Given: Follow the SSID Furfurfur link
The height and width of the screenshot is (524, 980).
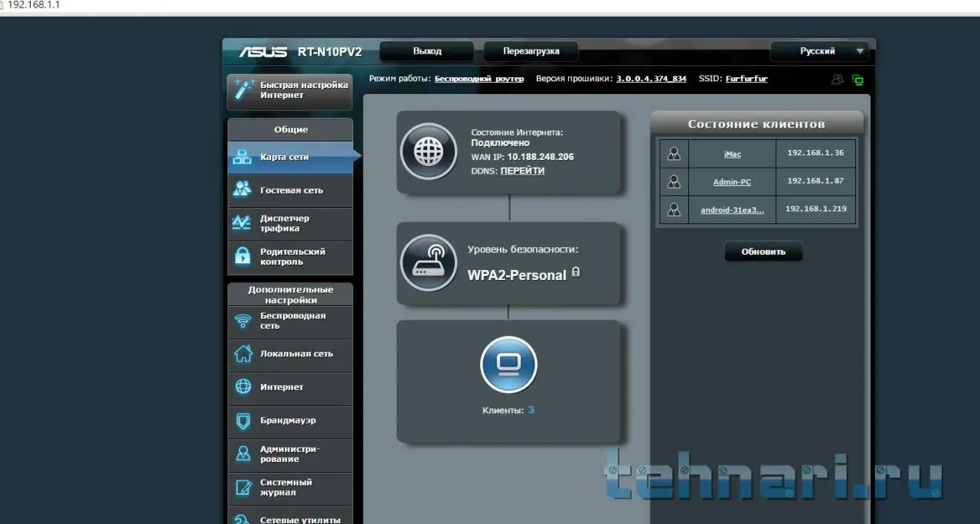Looking at the screenshot, I should coord(746,79).
